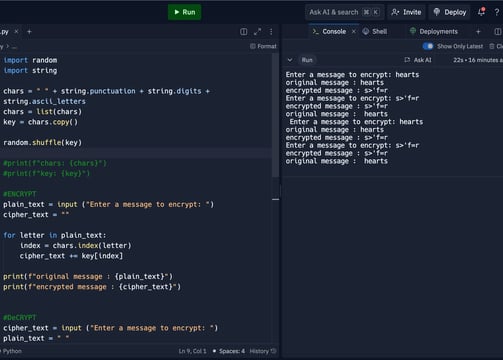Open the editor three-dot options menu
Screen dimensions: 503x360
click(x=271, y=32)
